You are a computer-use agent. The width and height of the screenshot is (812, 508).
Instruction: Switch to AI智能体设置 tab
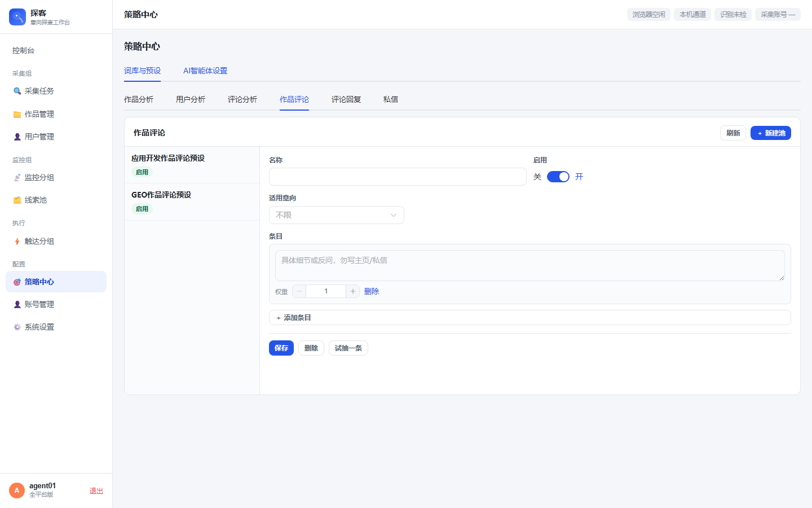pyautogui.click(x=205, y=71)
